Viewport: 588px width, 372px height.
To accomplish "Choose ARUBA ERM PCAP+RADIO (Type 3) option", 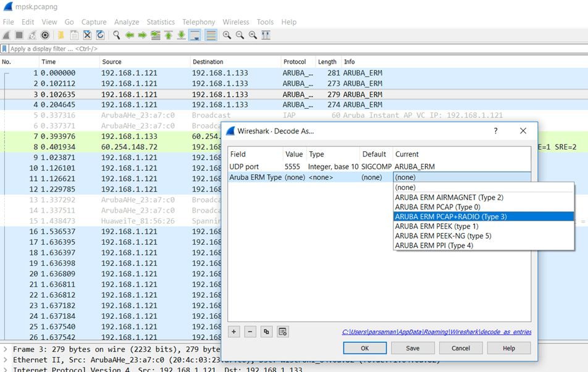I will pos(451,217).
